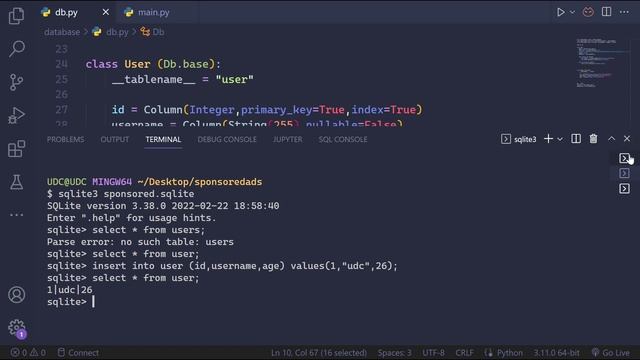Viewport: 640px width, 360px height.
Task: Open the new terminal launch profile dropdown
Action: 560,139
